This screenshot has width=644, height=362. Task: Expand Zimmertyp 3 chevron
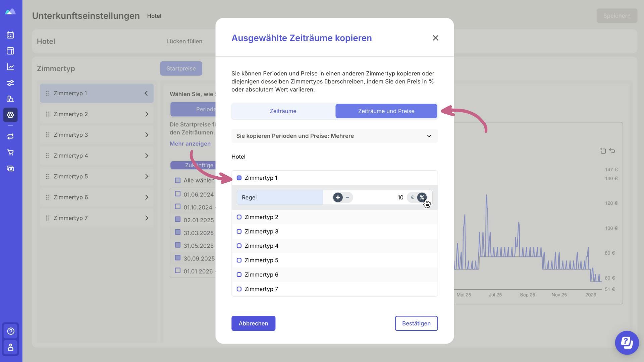(x=147, y=135)
